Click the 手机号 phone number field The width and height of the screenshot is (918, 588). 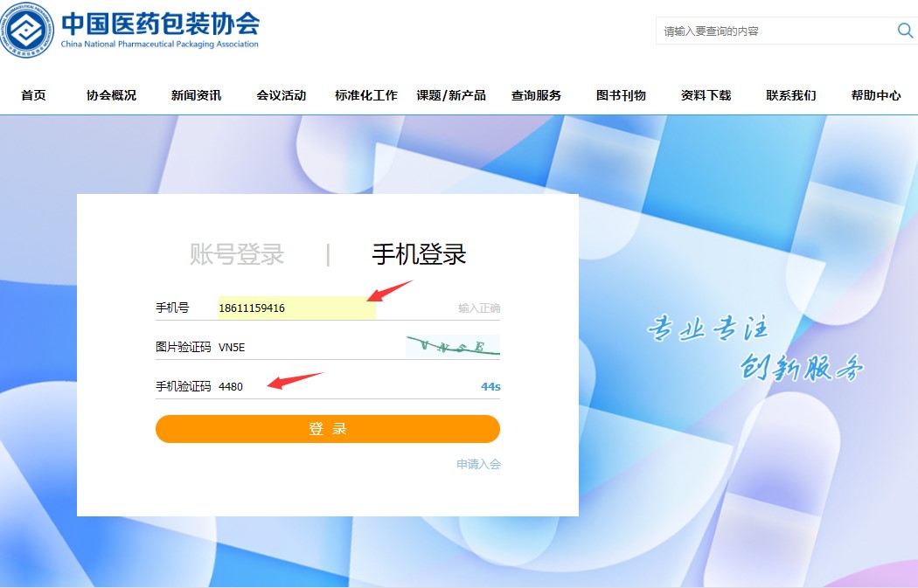pos(297,308)
